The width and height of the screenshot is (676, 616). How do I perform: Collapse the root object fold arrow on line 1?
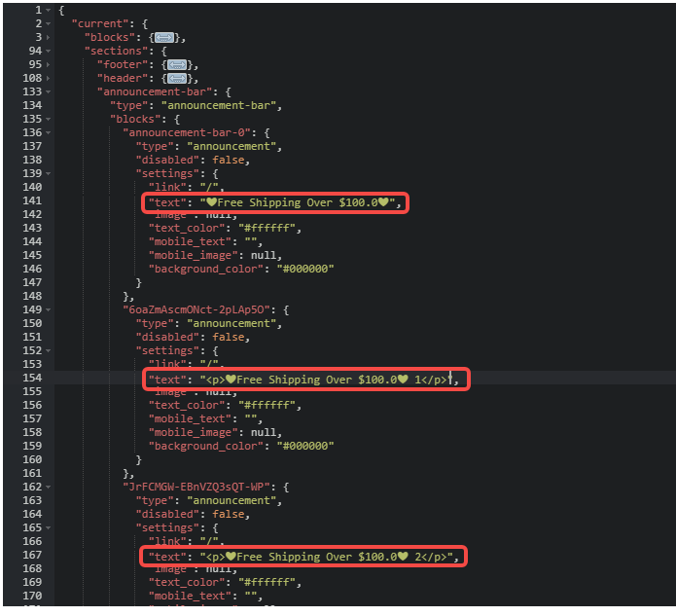pyautogui.click(x=48, y=10)
